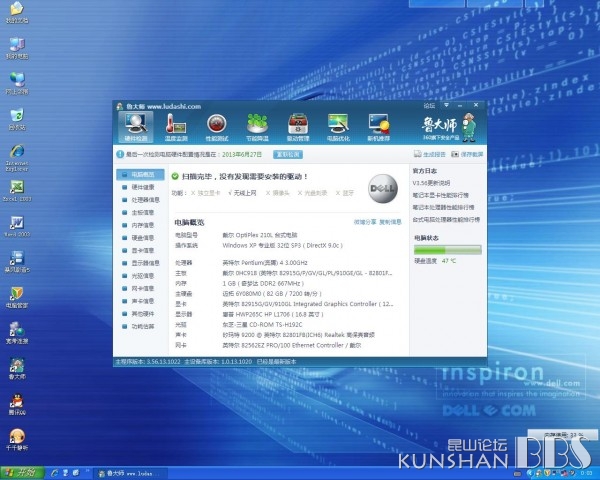This screenshot has height=480, width=600.
Task: Open 网上邻居 desktop icon
Action: pyautogui.click(x=17, y=83)
